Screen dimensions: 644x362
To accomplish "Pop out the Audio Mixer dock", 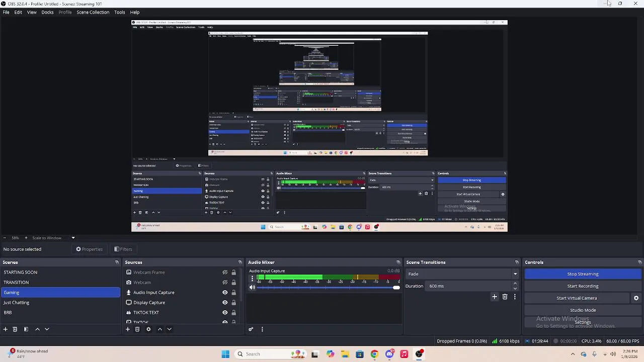I will coord(398,262).
